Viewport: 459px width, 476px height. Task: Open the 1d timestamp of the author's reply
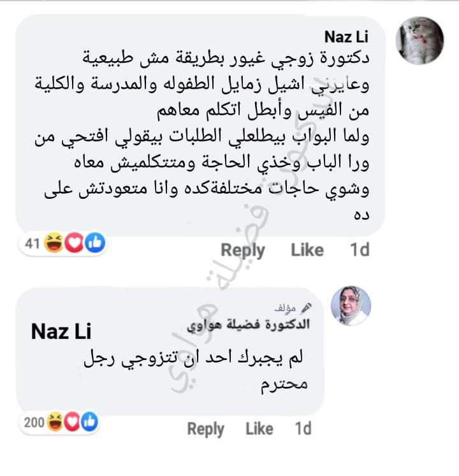pyautogui.click(x=303, y=428)
